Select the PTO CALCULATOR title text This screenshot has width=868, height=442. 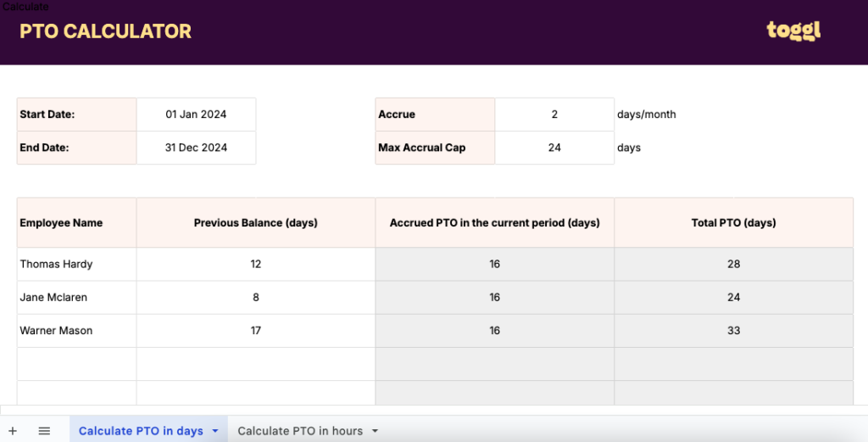click(106, 31)
